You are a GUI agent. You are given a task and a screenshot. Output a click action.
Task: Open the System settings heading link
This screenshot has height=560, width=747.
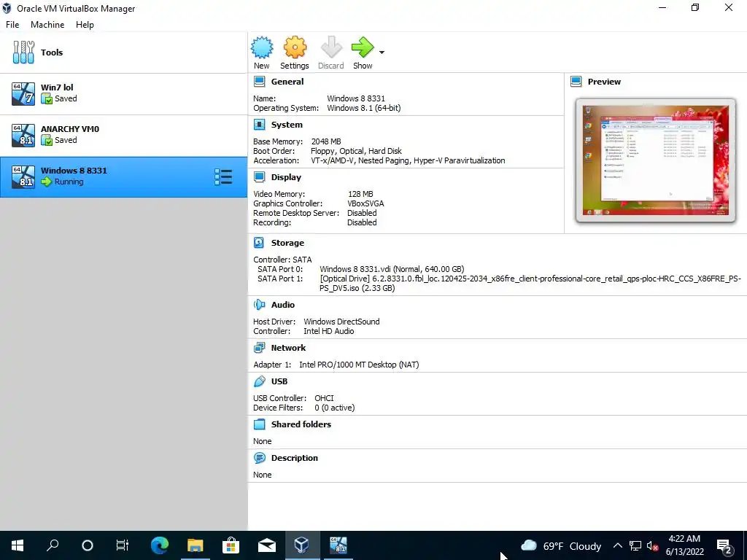[287, 125]
